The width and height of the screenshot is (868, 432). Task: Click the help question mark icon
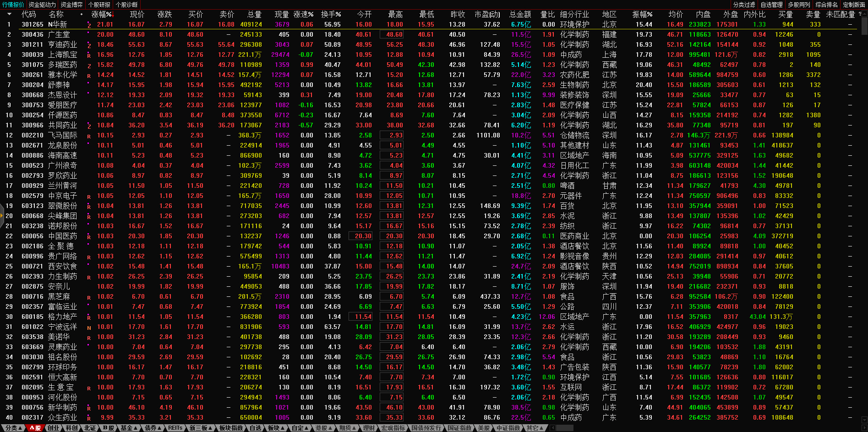(x=860, y=14)
